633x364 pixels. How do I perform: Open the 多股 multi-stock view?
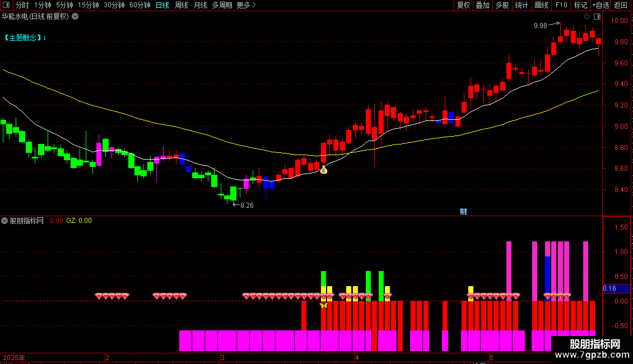[502, 5]
